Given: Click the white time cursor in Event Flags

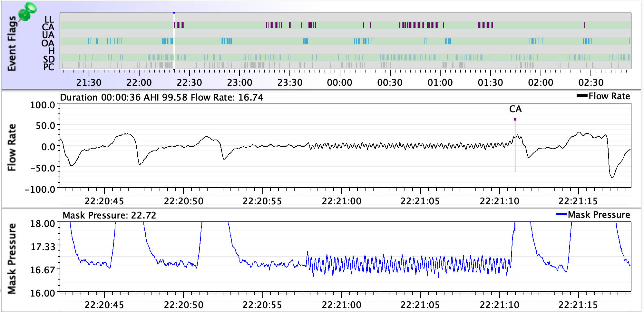Looking at the screenshot, I should (x=174, y=41).
